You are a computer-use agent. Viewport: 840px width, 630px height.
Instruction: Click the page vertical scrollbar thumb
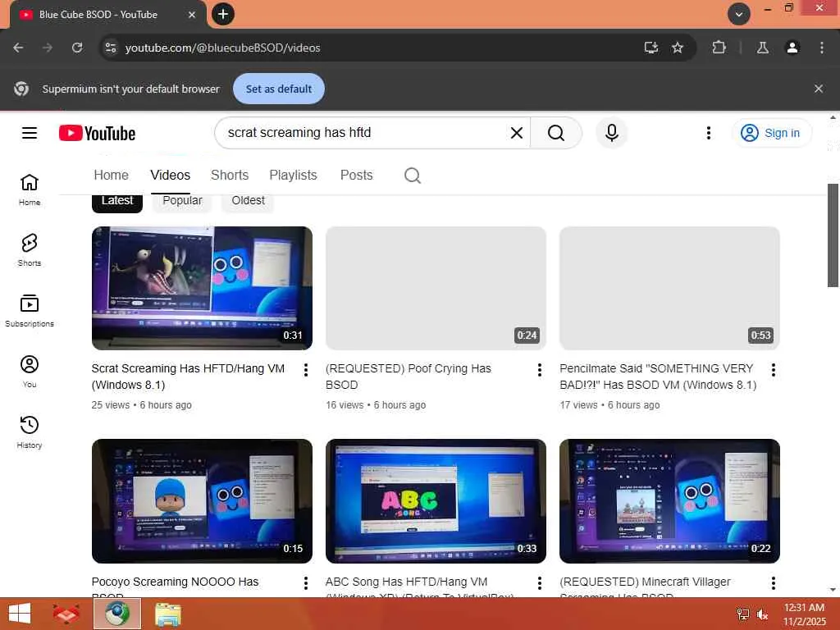point(833,235)
